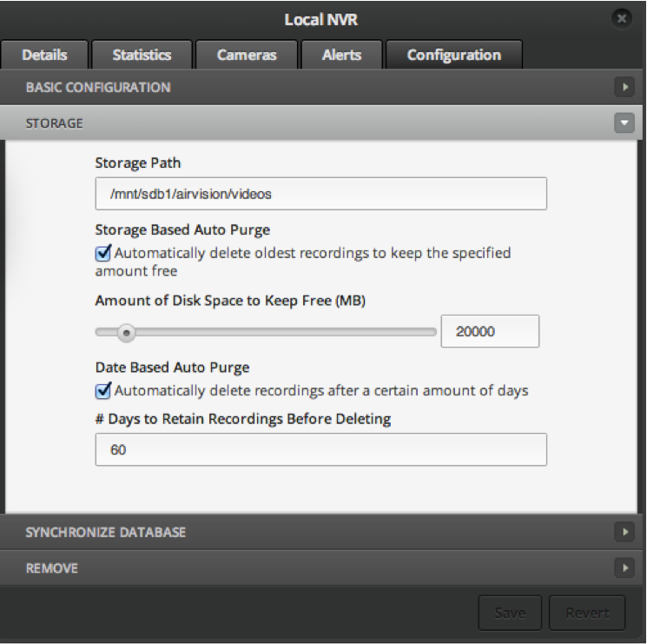Switch to the Details tab

[44, 55]
